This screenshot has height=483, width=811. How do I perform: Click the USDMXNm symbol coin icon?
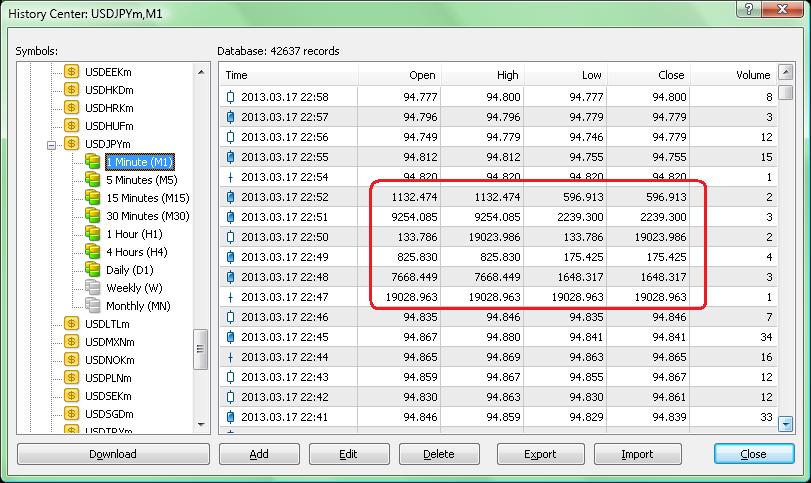click(x=71, y=342)
